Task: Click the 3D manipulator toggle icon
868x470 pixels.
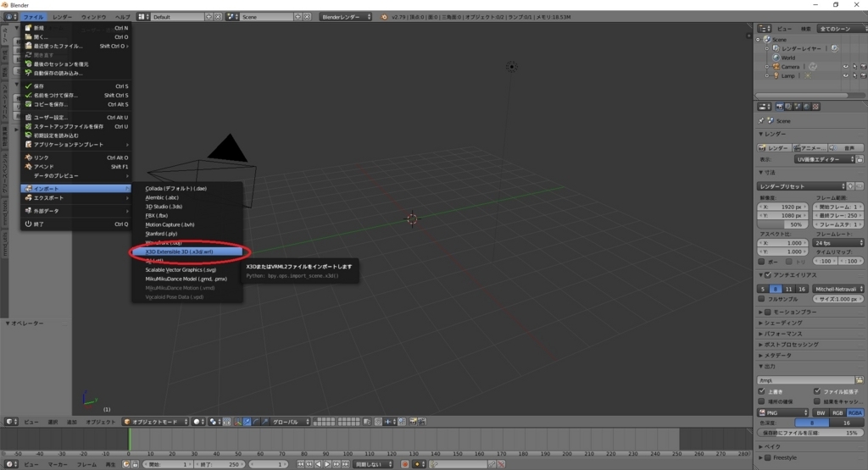Action: [x=238, y=422]
